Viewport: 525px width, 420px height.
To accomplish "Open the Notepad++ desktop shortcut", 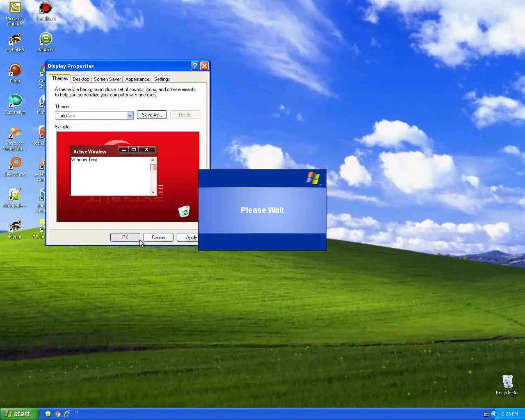I will [x=15, y=199].
